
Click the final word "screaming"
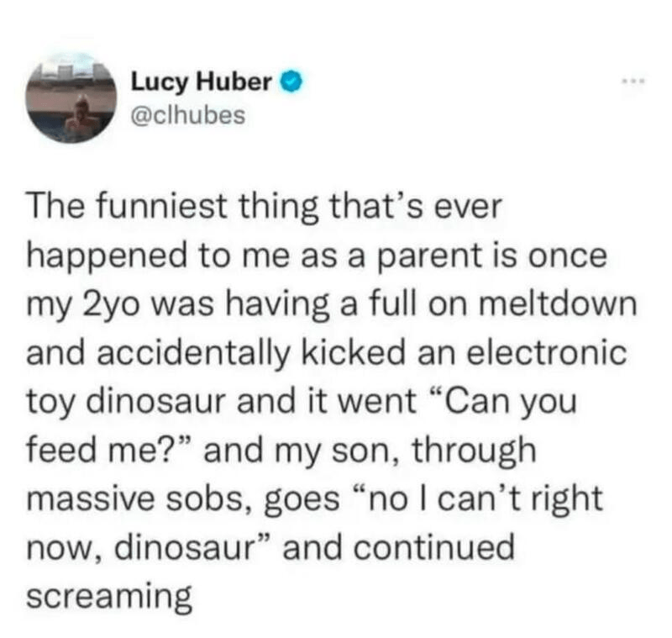coord(111,596)
